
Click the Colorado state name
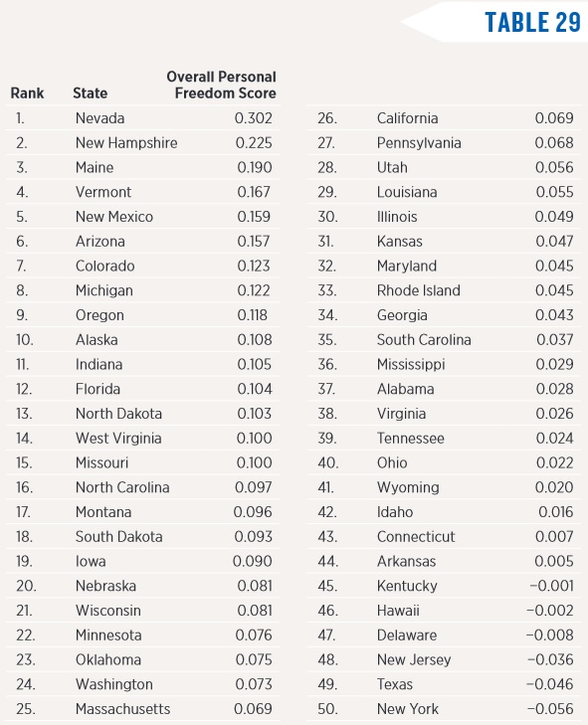(105, 266)
